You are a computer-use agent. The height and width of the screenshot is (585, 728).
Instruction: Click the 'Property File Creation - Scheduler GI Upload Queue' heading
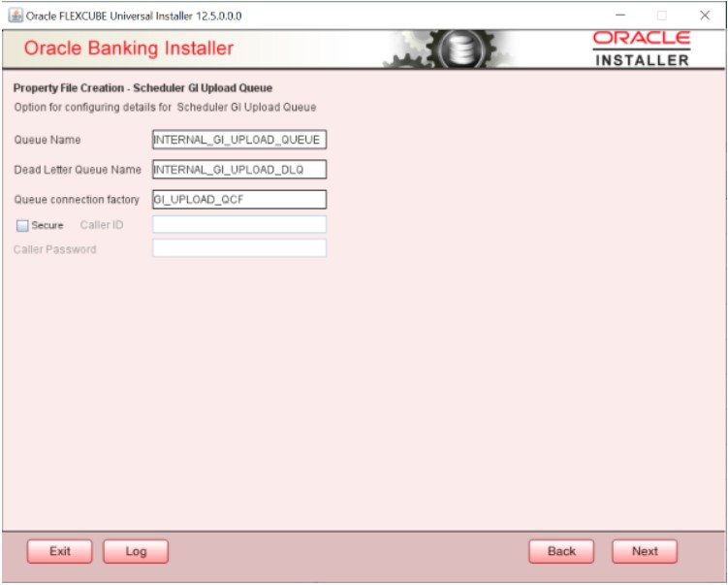143,88
